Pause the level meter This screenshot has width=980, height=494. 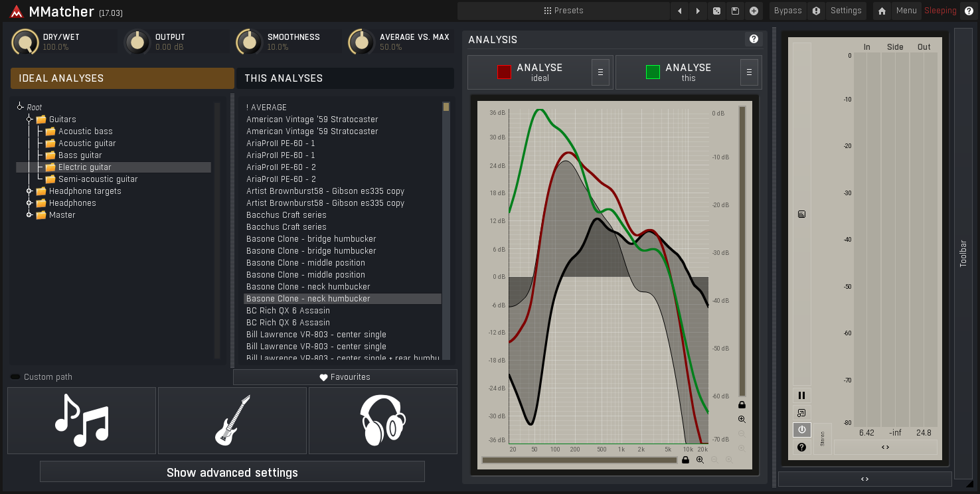[x=801, y=395]
